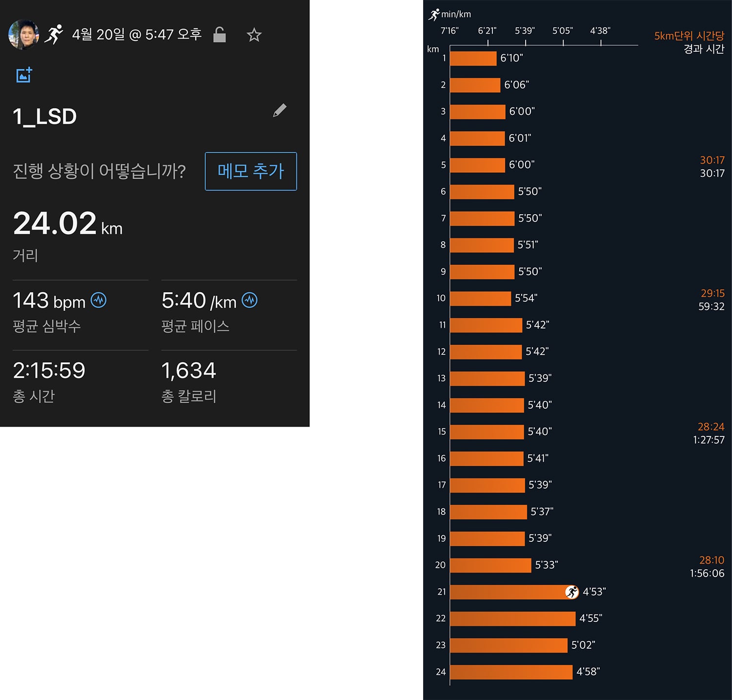Click the user profile photo avatar
This screenshot has width=732, height=700.
coord(24,35)
